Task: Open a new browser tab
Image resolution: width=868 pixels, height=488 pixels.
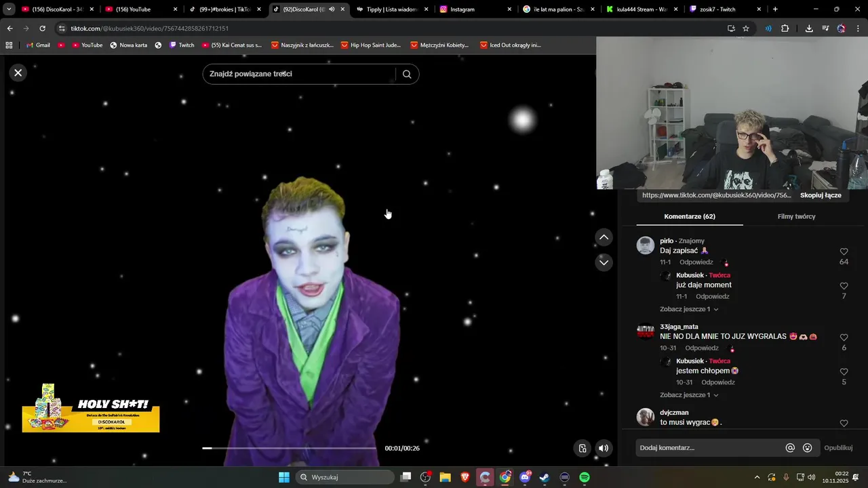Action: (x=775, y=9)
